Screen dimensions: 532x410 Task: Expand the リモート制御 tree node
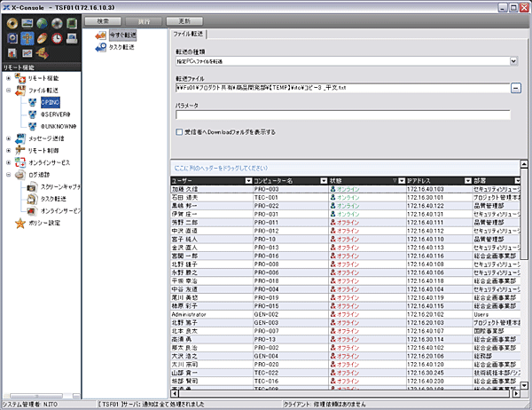tap(8, 151)
